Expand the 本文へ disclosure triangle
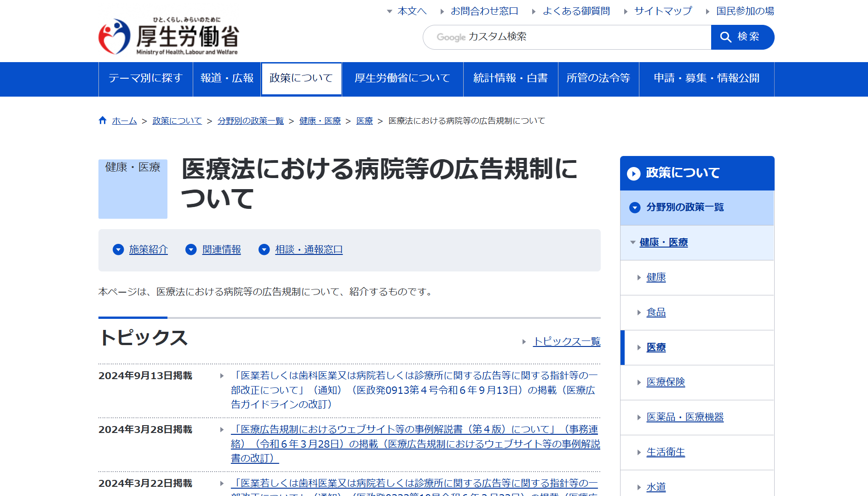The image size is (868, 496). click(390, 11)
